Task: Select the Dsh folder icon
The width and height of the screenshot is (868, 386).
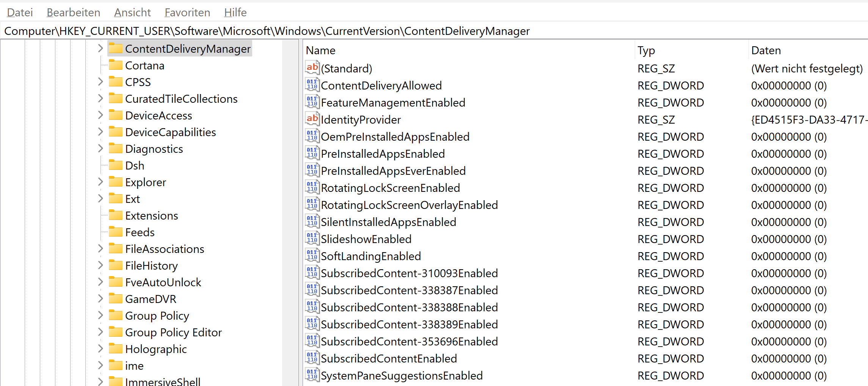Action: (116, 165)
